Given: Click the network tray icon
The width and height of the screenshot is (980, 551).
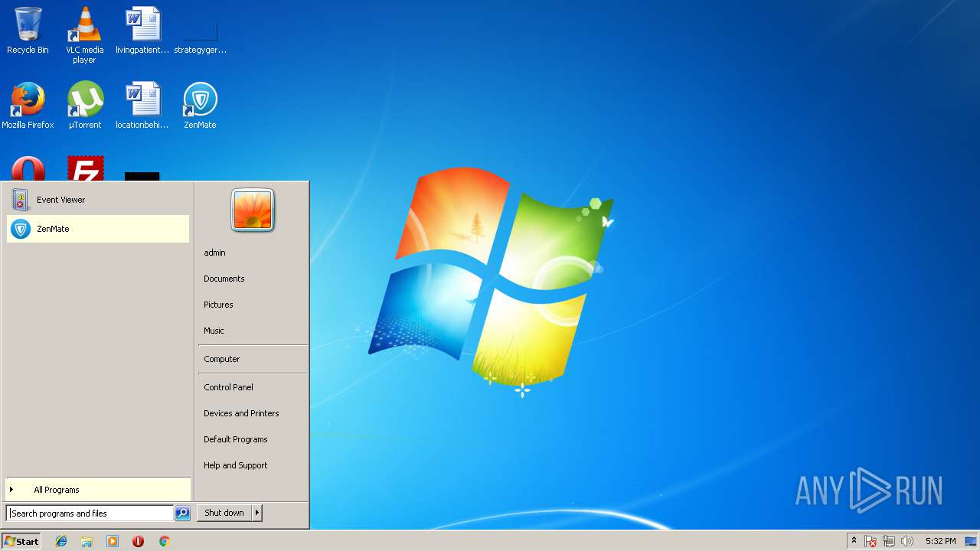Looking at the screenshot, I should 889,541.
